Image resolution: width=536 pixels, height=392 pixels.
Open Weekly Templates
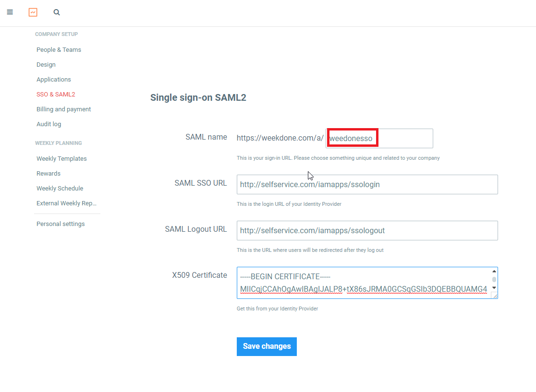(61, 158)
